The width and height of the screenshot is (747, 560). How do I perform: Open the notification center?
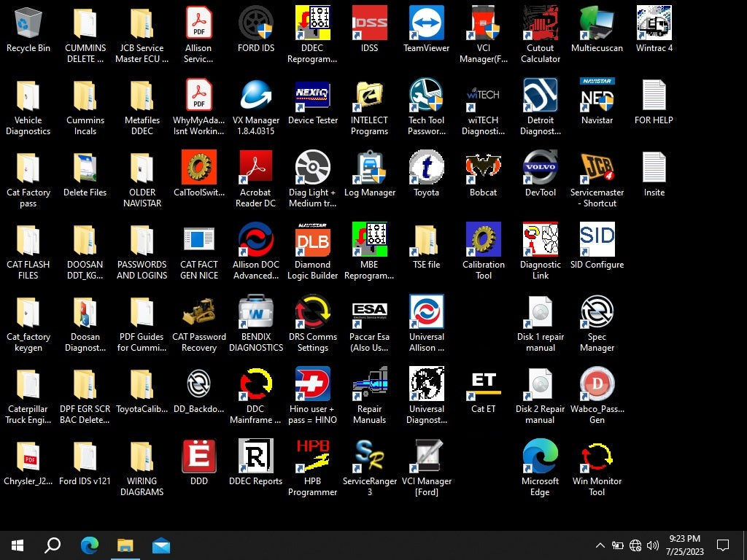(723, 545)
